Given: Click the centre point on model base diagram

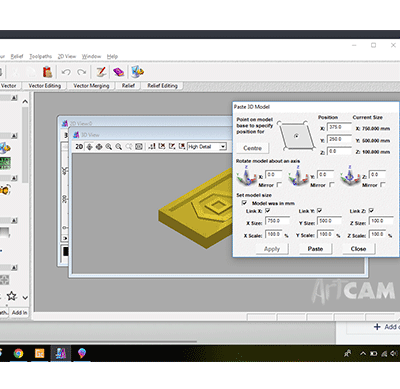Looking at the screenshot, I should (296, 136).
